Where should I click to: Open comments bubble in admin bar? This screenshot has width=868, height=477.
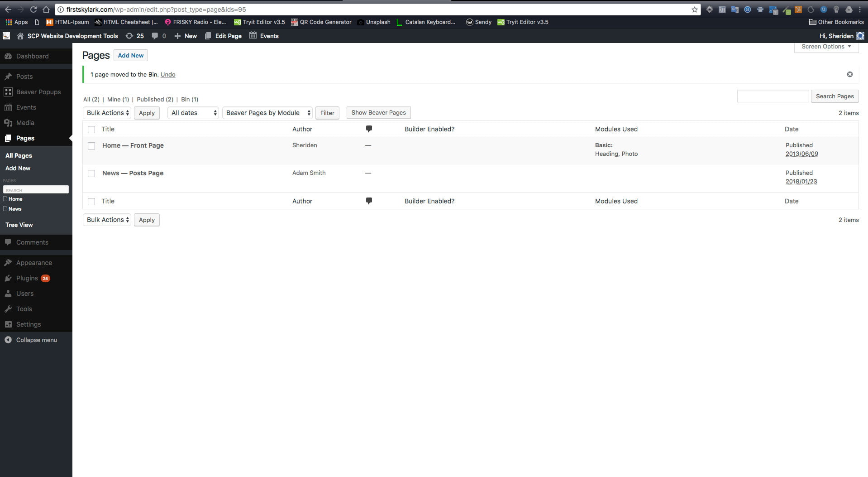click(159, 36)
